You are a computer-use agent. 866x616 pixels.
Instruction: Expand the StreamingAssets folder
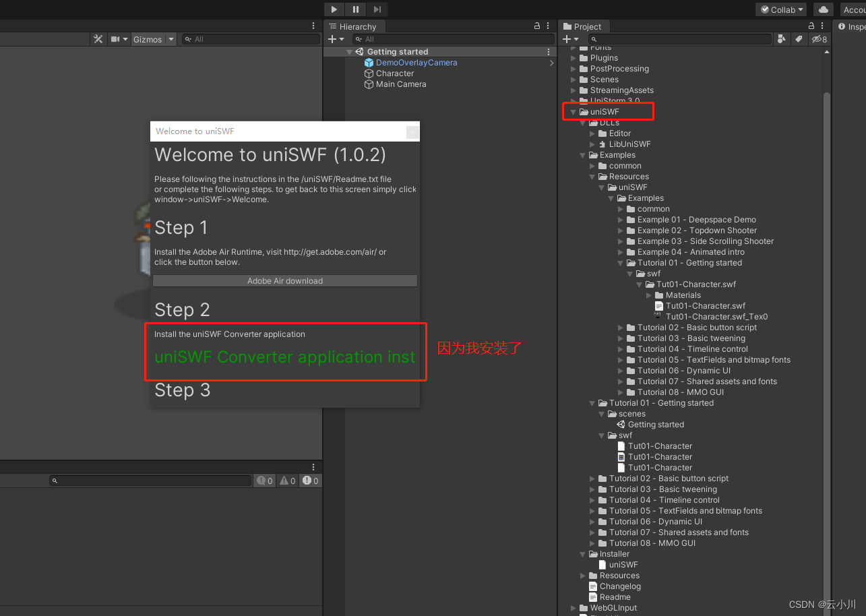point(574,90)
